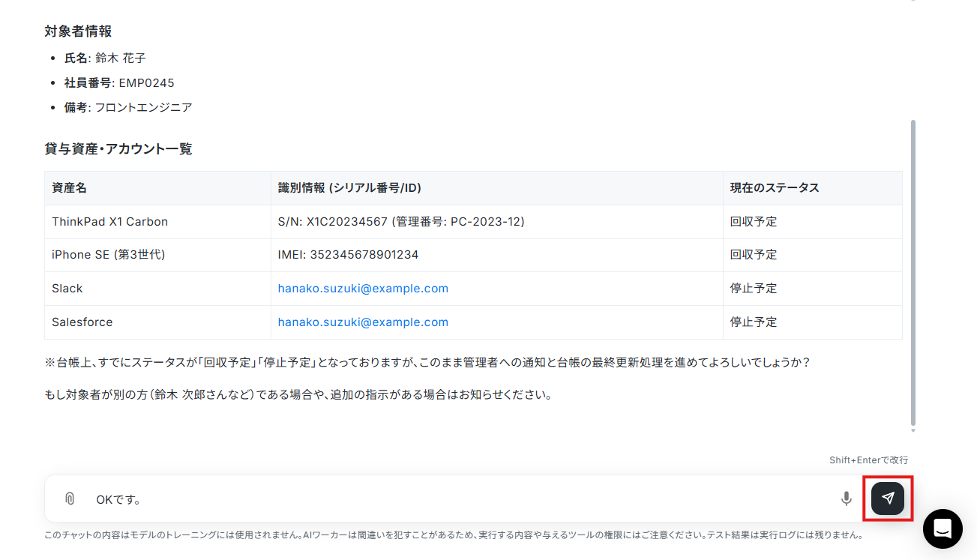
Task: Open the Salesforce row's hanako.suzuki@example.com link
Action: click(x=363, y=322)
